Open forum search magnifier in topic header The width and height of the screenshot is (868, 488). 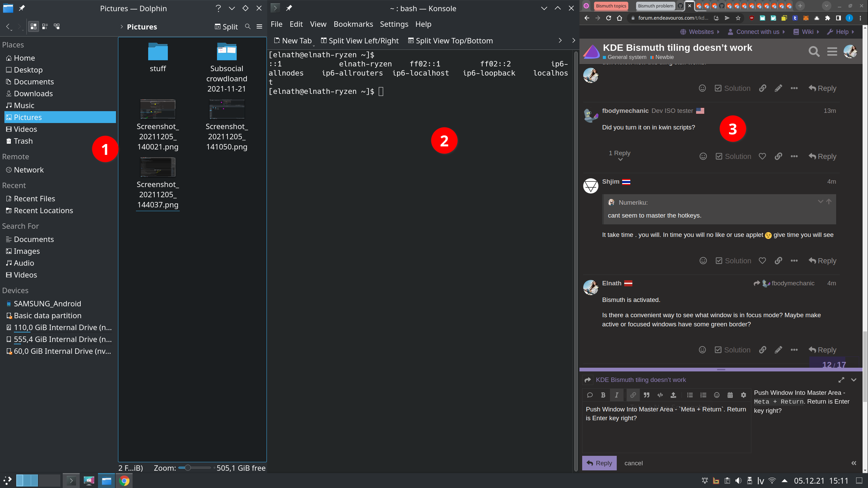tap(814, 52)
